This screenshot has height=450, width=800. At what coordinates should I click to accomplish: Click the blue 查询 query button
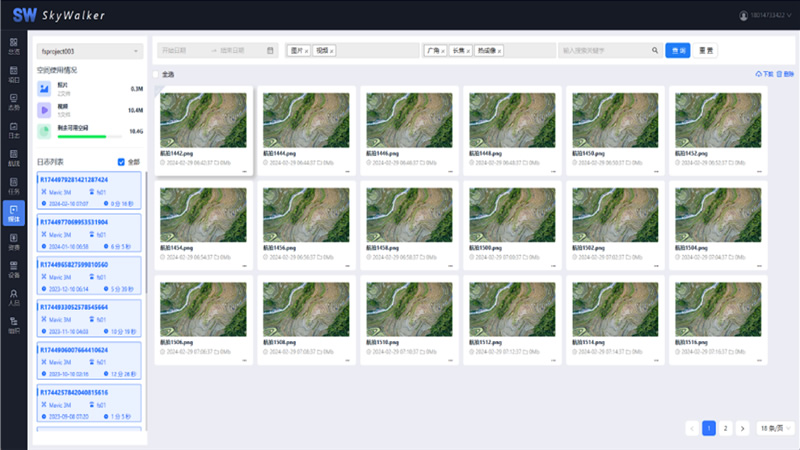678,50
